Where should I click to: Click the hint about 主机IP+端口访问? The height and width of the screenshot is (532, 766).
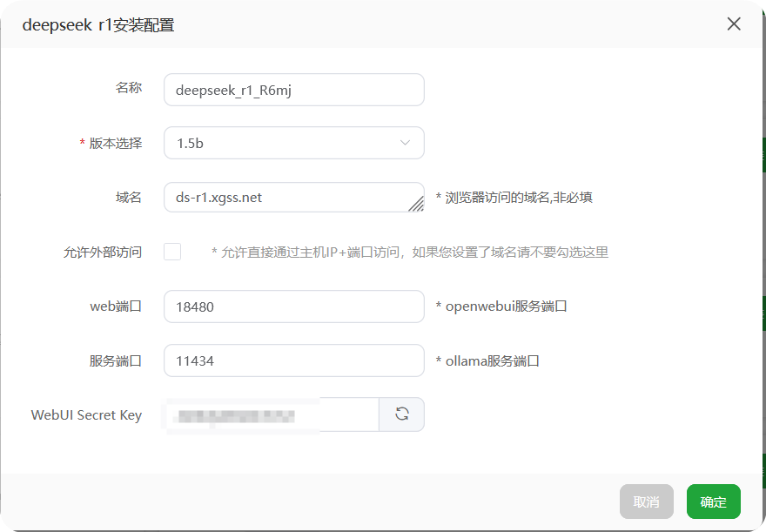410,253
